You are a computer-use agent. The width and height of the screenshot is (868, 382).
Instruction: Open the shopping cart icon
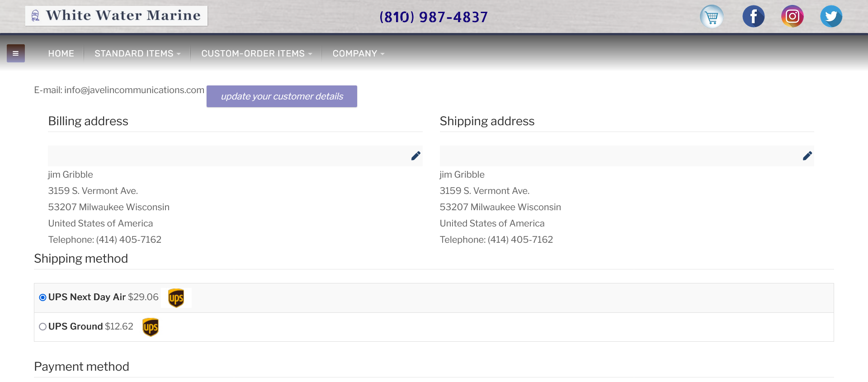pos(712,17)
